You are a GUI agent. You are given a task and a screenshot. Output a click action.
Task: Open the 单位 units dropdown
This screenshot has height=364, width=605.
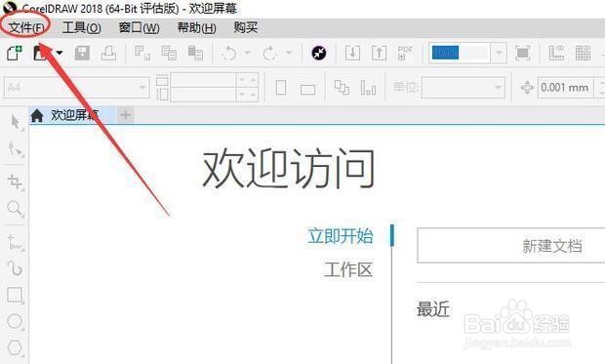tap(463, 88)
